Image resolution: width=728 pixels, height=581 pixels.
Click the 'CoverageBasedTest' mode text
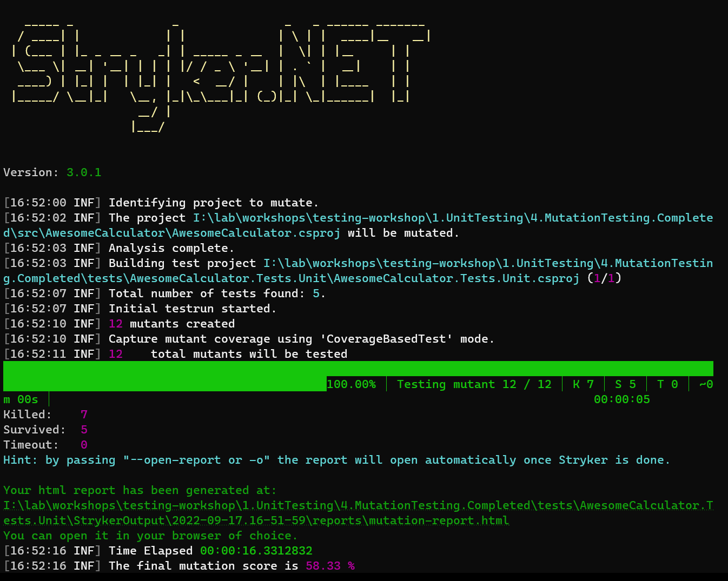coord(386,339)
